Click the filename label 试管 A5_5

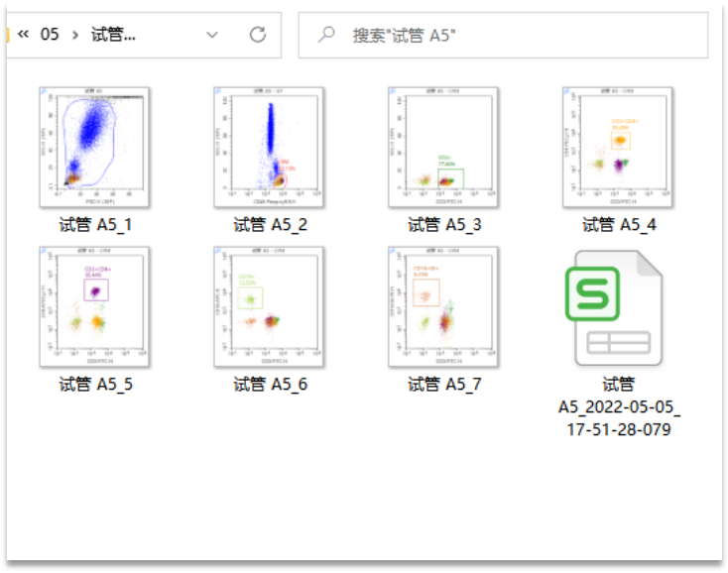coord(95,384)
